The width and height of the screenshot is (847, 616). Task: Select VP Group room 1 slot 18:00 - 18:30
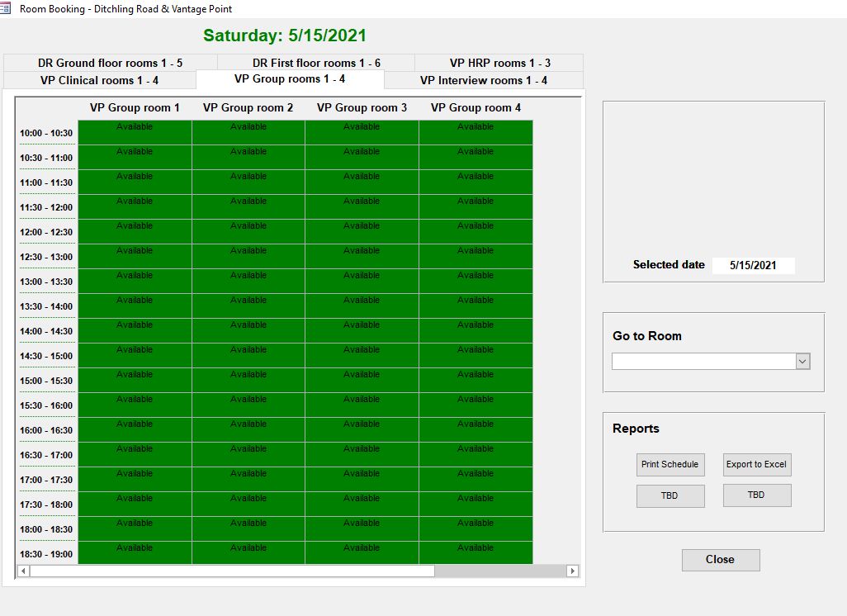pyautogui.click(x=135, y=529)
